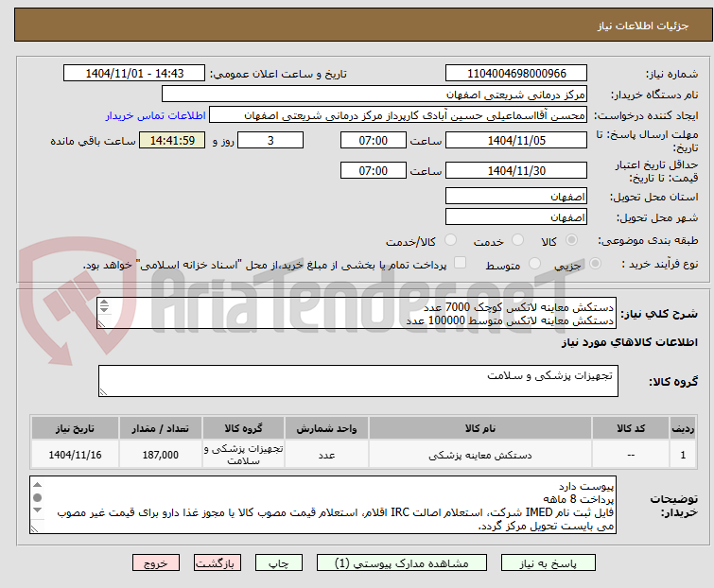Select the جزیی purchase type radio
The height and width of the screenshot is (588, 714).
click(x=595, y=264)
